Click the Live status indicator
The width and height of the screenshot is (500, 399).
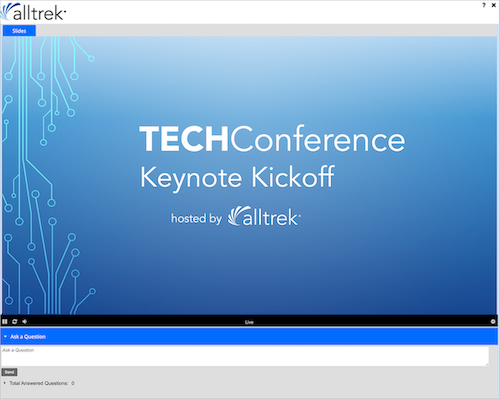[249, 322]
